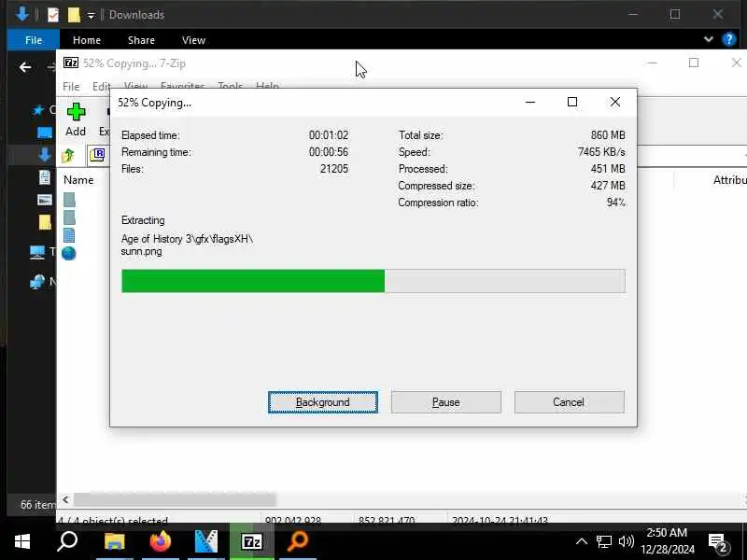Click 7-Zip up-folder arrow icon

coord(68,155)
